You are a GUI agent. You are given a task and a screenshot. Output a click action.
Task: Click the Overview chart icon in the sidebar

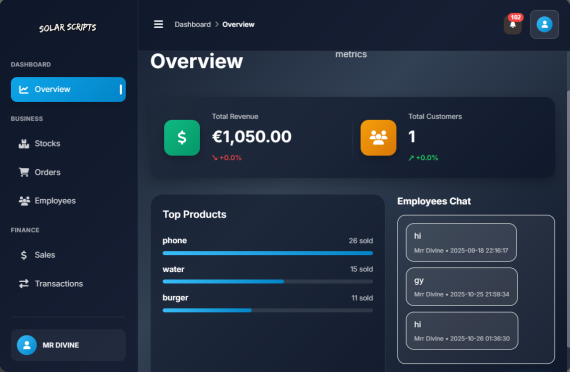click(x=24, y=89)
